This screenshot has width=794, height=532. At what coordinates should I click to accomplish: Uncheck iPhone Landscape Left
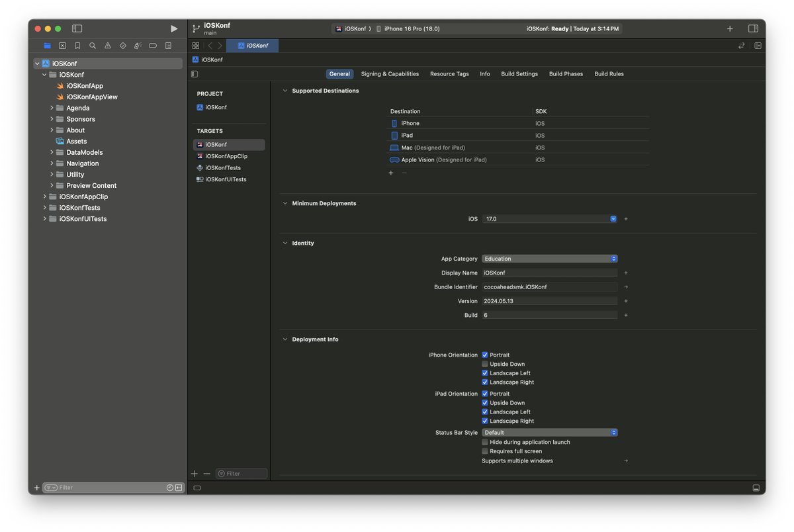tap(485, 373)
